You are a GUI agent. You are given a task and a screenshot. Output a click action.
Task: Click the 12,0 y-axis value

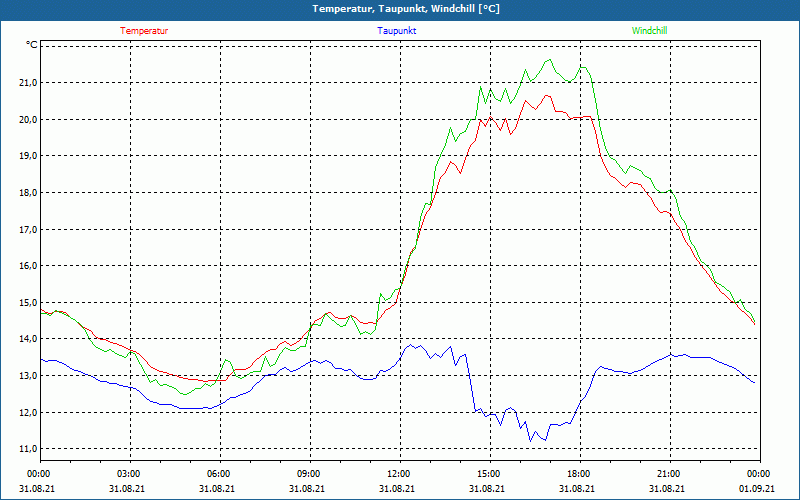29,412
